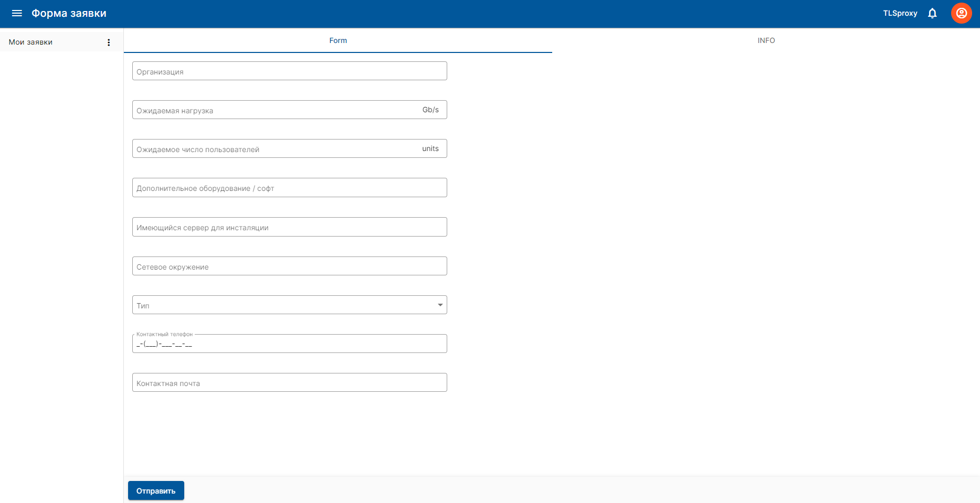Switch to the INFO tab
The image size is (980, 503).
[766, 40]
